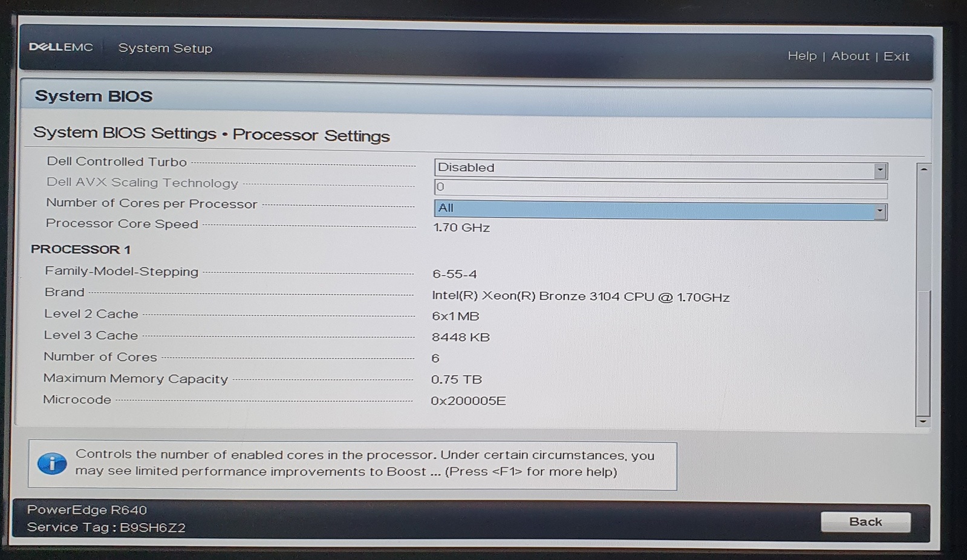Open the Dell Controlled Turbo dropdown

[x=660, y=169]
